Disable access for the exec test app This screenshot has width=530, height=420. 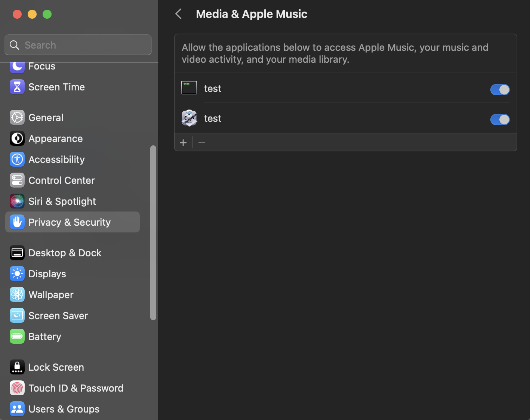500,90
